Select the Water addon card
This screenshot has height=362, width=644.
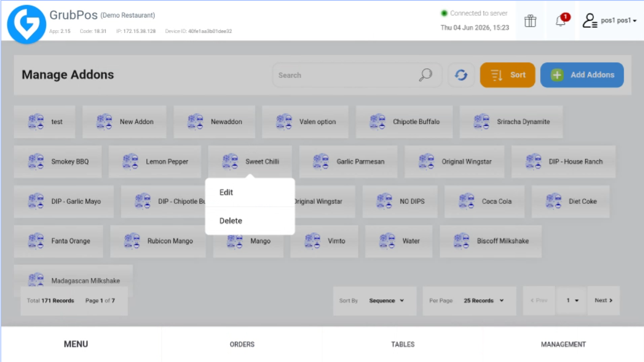click(398, 241)
